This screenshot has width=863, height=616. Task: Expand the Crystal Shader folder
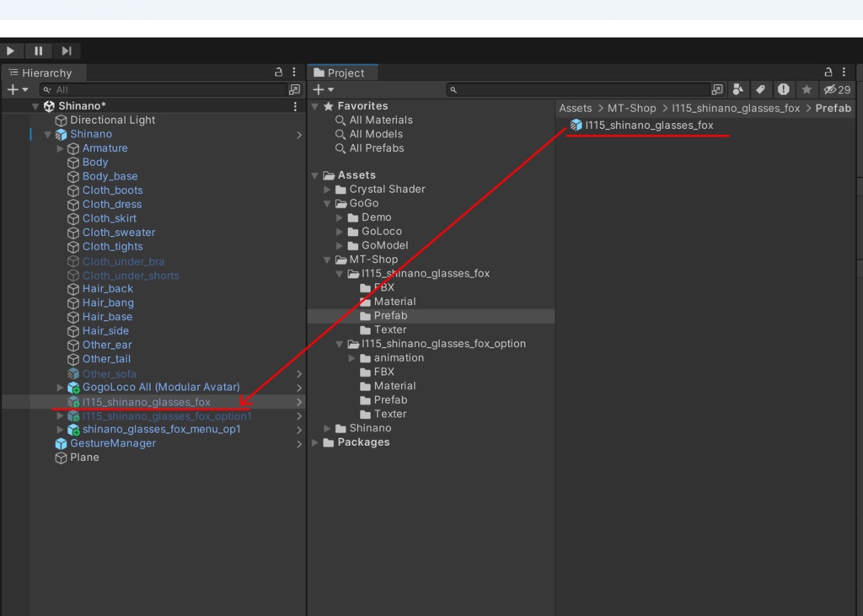tap(328, 190)
